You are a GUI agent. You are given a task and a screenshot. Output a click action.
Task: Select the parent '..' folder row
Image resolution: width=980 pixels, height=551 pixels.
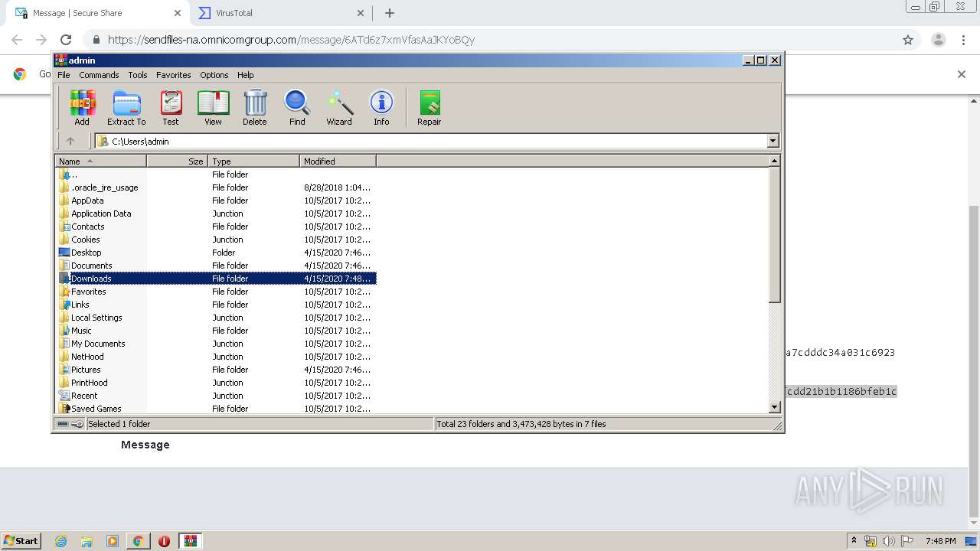point(215,174)
